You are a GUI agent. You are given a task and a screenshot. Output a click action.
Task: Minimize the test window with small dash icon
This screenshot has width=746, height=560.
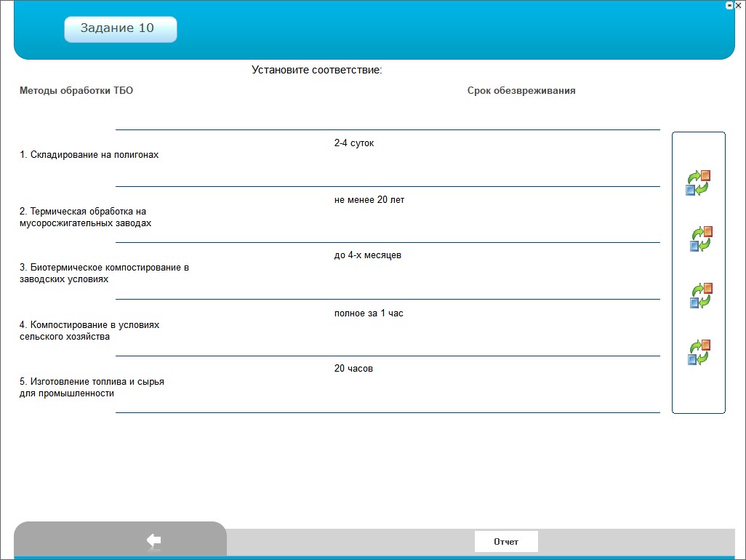pos(729,5)
